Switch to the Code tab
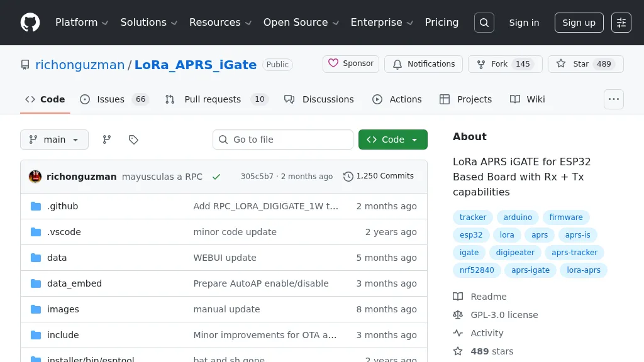The height and width of the screenshot is (362, 644). [x=45, y=99]
